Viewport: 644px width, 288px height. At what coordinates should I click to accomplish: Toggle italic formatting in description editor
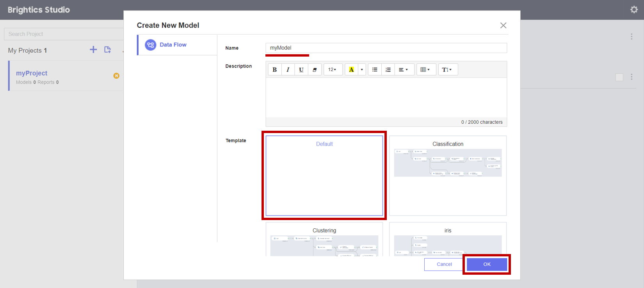coord(288,69)
